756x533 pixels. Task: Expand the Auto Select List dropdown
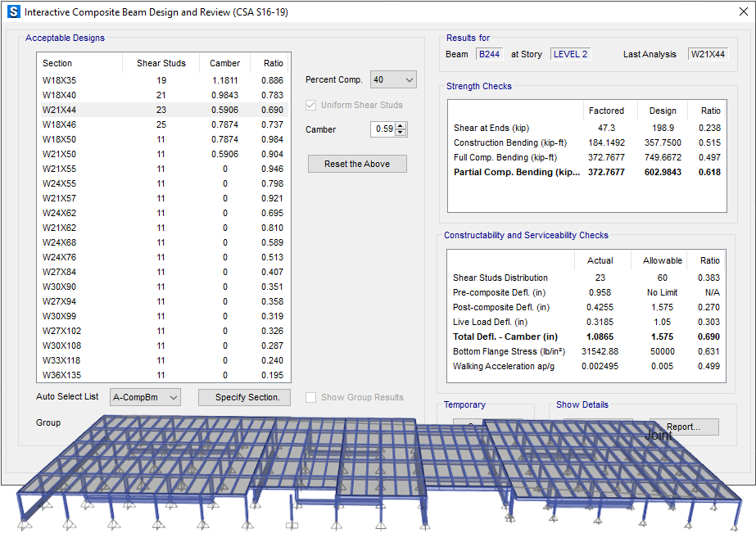pyautogui.click(x=145, y=397)
